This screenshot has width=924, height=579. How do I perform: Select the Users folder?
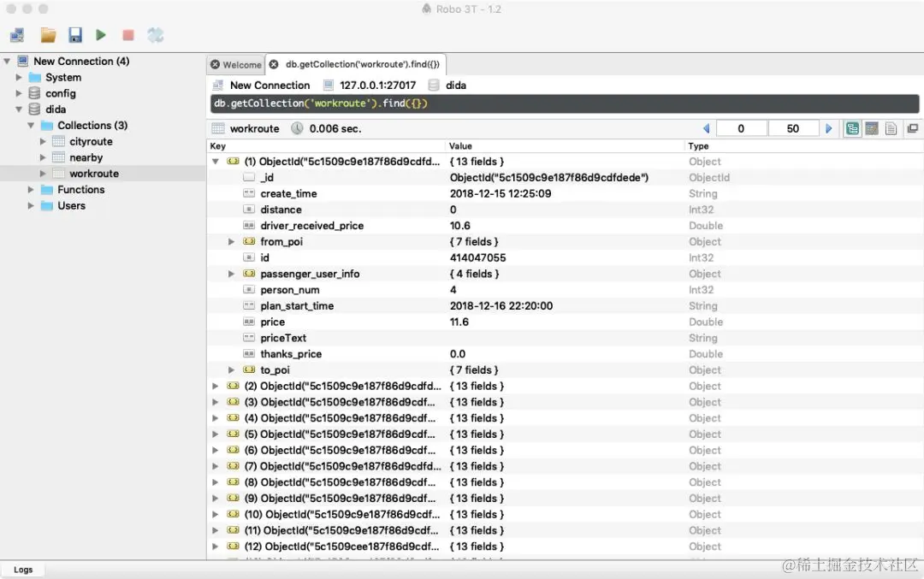pos(71,205)
